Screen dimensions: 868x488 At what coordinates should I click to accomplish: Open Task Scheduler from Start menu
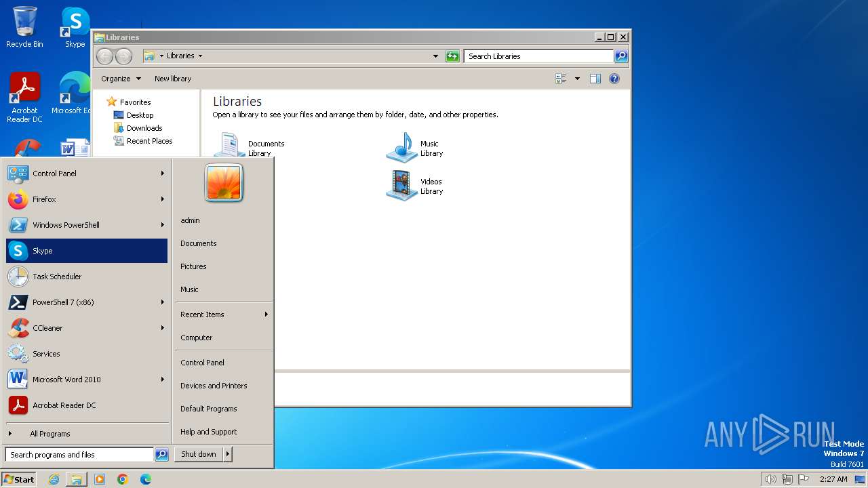pyautogui.click(x=86, y=277)
